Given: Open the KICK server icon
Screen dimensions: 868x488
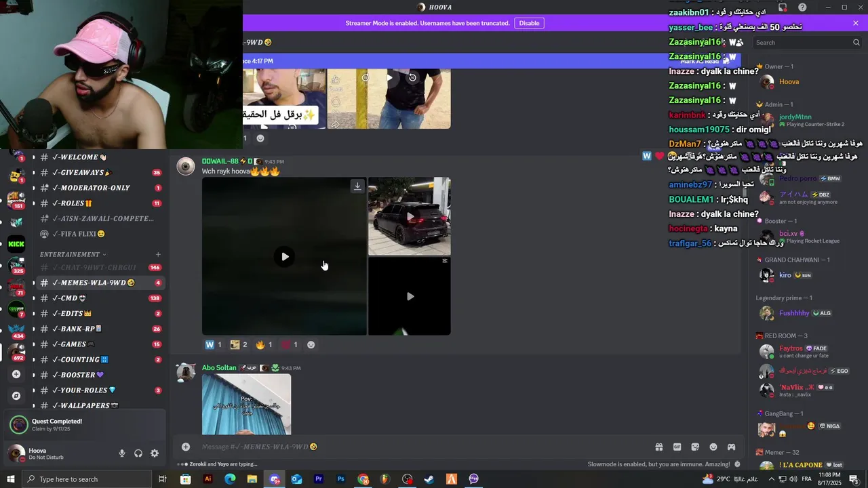Looking at the screenshot, I should pos(16,244).
